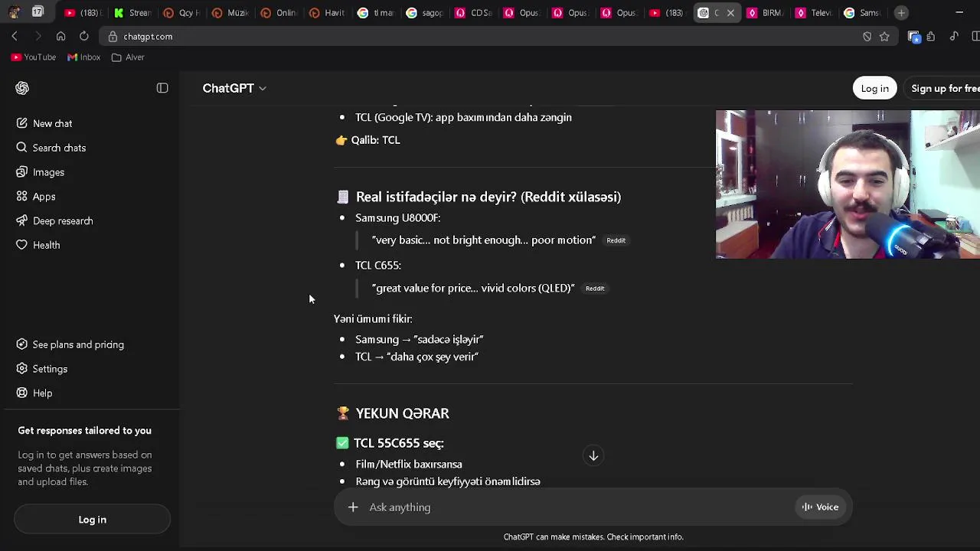Click Sign up for free button
The width and height of the screenshot is (980, 551).
(943, 88)
